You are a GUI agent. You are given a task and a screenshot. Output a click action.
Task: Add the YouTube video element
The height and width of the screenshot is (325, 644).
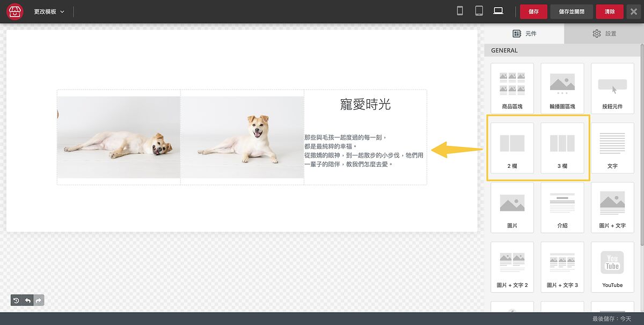612,267
